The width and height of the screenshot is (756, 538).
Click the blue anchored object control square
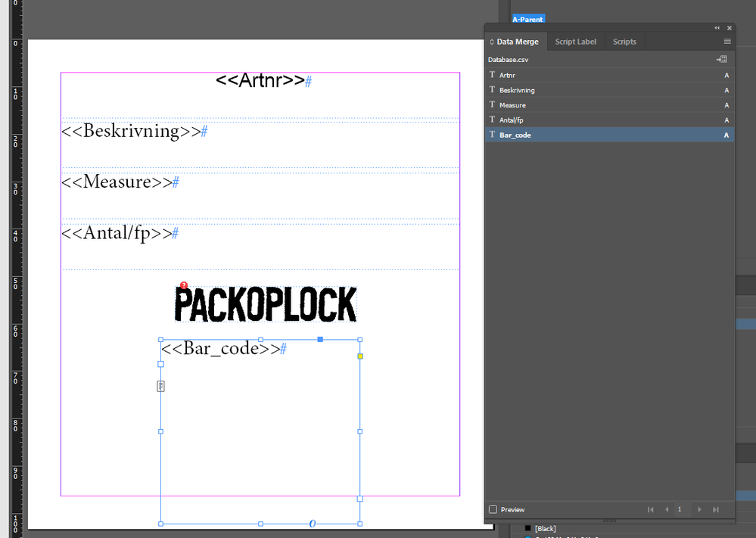click(320, 340)
